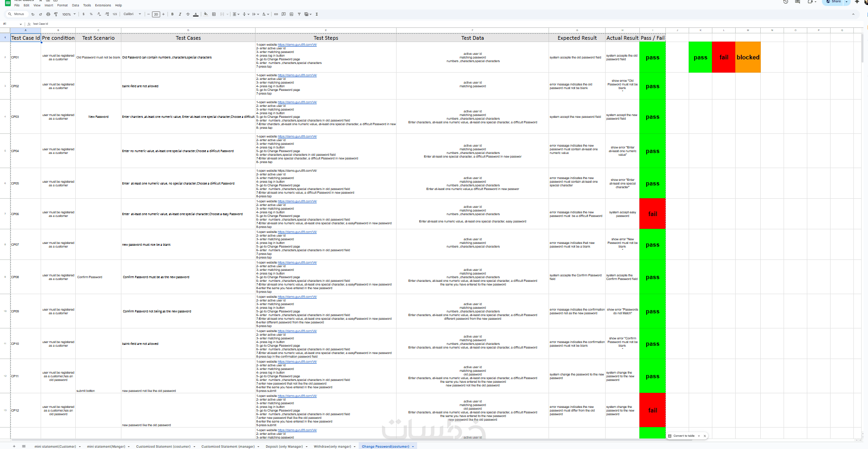Click the Share button

(x=833, y=2)
